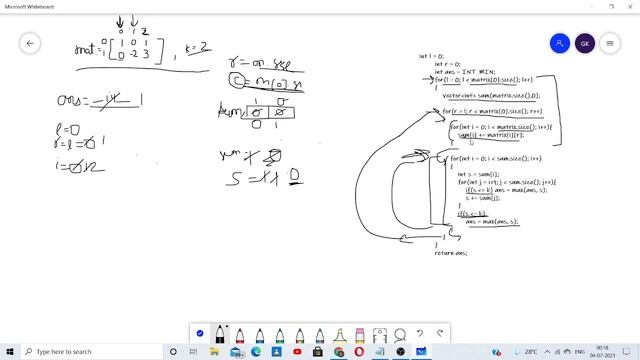Click the handwritten 'mat' matrix drawing
Image resolution: width=640 pixels, height=360 pixels.
(x=119, y=50)
